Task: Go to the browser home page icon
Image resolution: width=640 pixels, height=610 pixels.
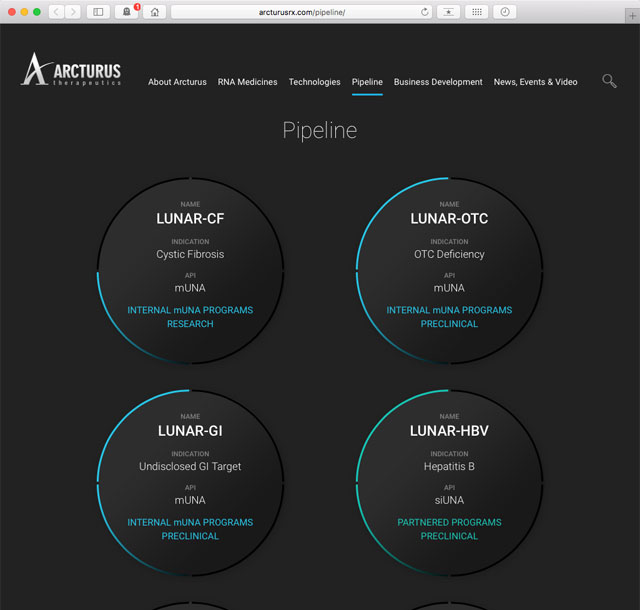Action: tap(155, 12)
